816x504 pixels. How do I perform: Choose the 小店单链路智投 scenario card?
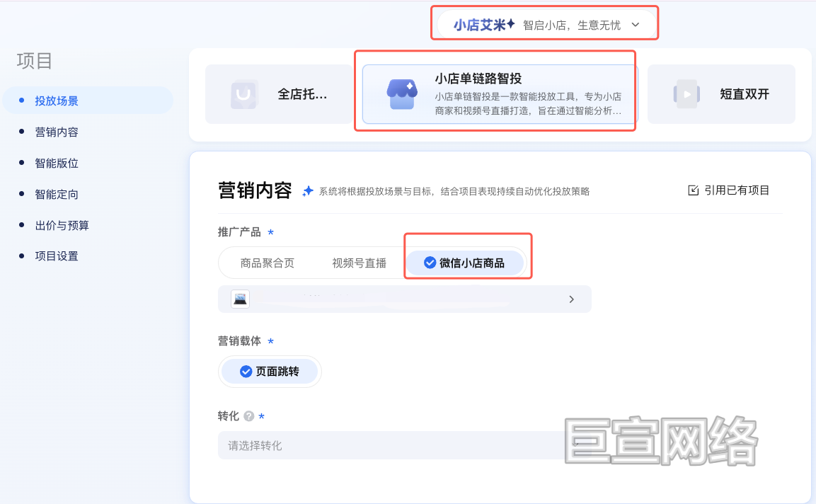coord(500,94)
